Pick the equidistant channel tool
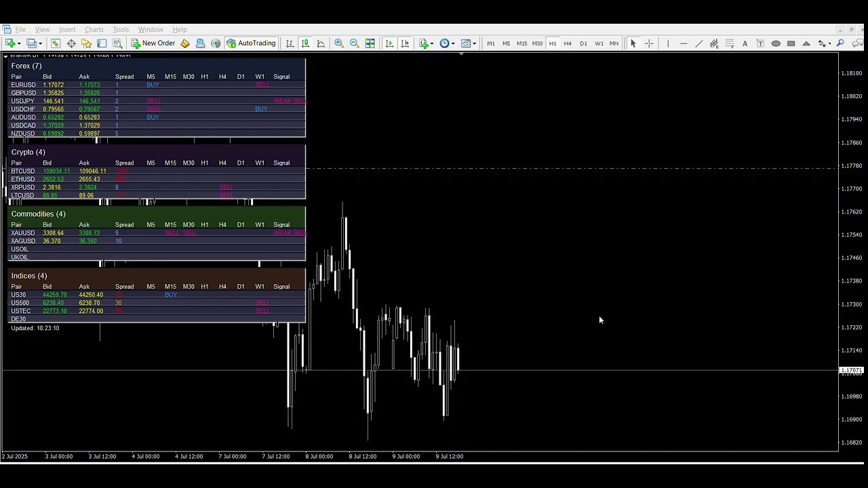This screenshot has width=868, height=488. tap(714, 43)
